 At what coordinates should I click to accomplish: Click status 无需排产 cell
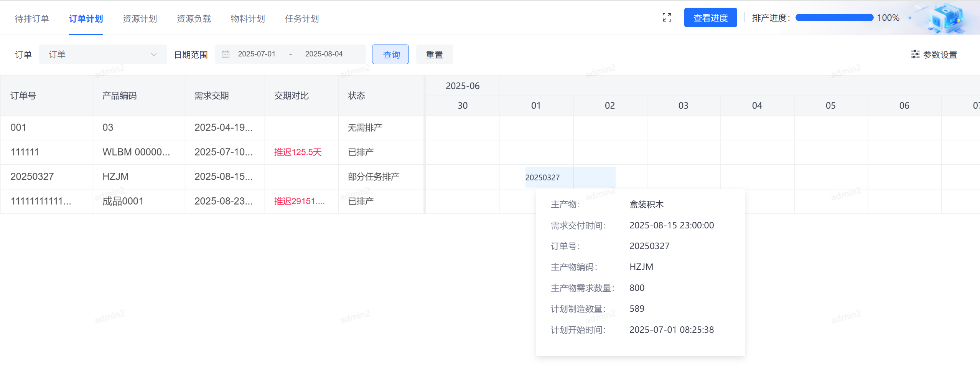coord(381,127)
